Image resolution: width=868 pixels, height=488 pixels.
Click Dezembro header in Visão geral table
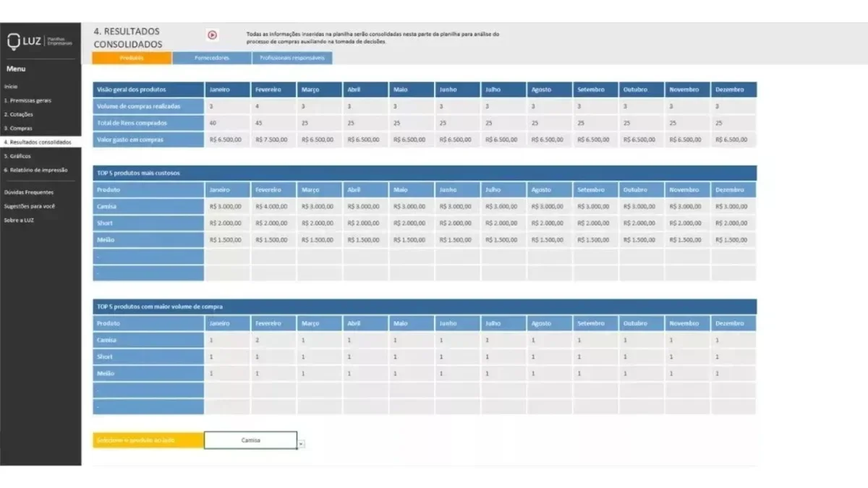(x=733, y=90)
